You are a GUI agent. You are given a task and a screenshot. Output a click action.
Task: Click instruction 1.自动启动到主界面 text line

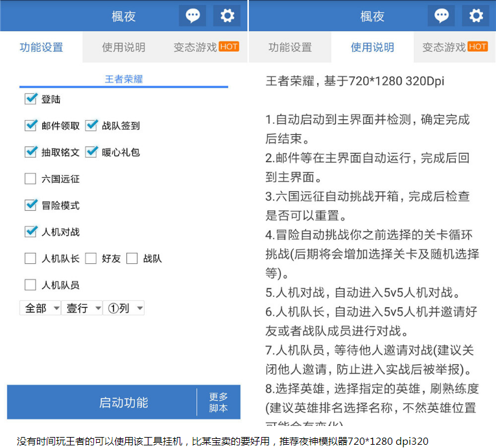pos(368,129)
